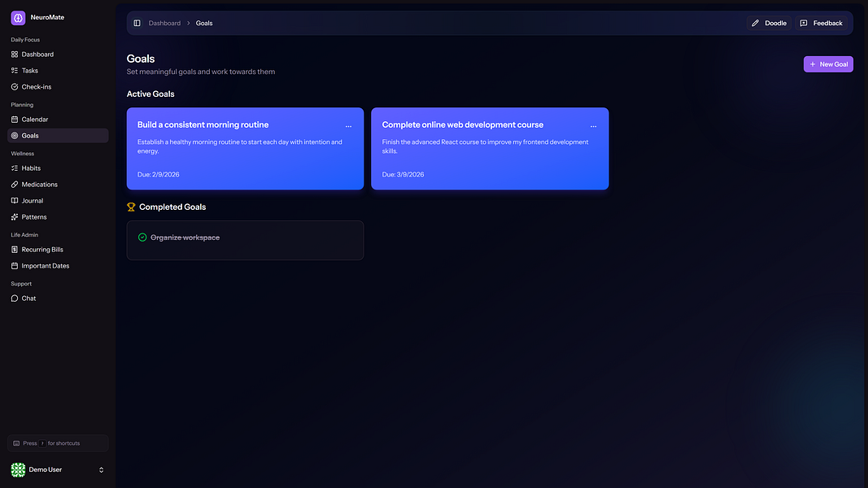Select Patterns in the sidebar

pyautogui.click(x=58, y=217)
